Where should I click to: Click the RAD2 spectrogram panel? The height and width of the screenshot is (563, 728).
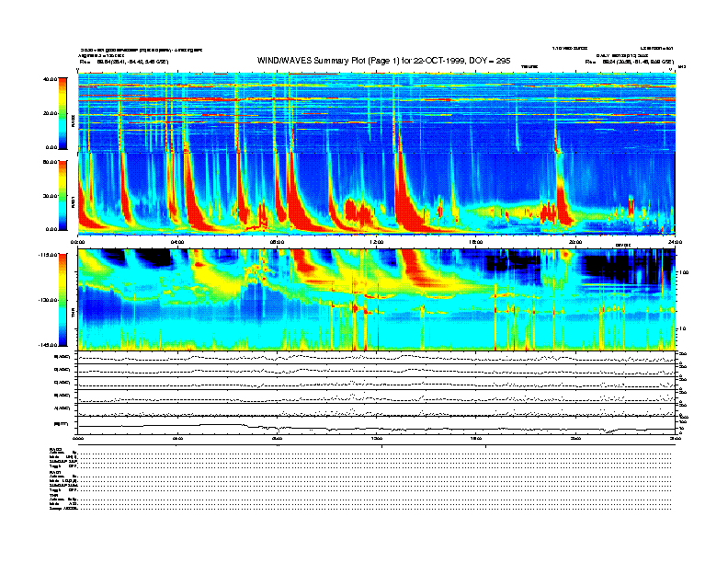[377, 113]
